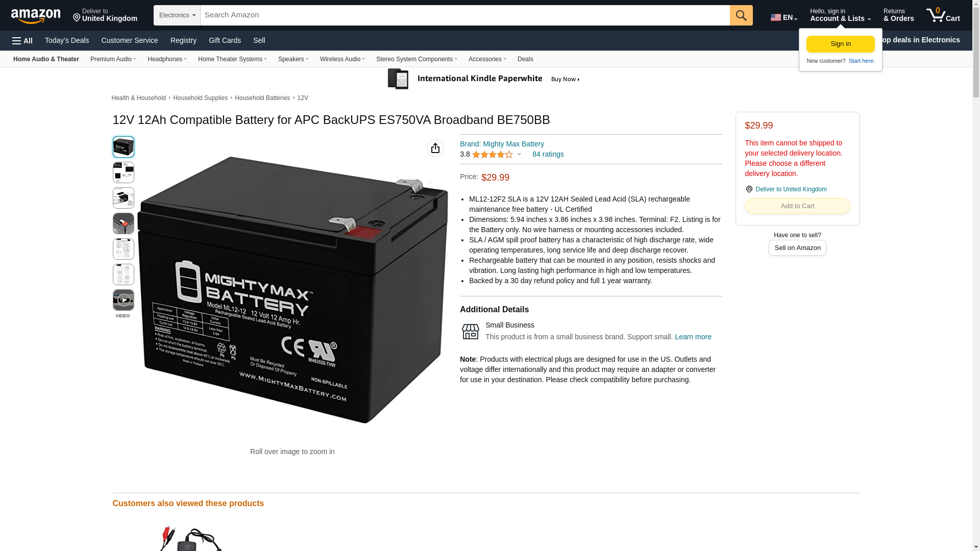Select the red terminal close-up thumbnail

(123, 223)
